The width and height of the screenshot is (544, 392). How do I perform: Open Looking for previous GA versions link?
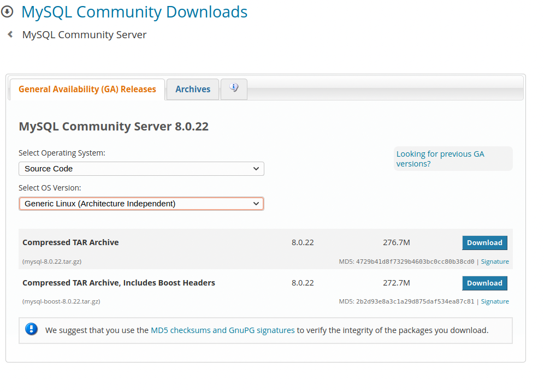(440, 158)
